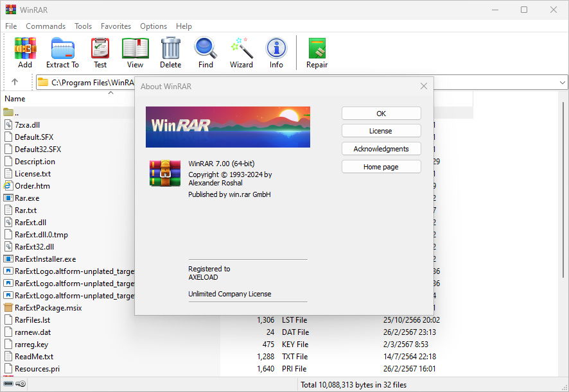Click OK in the About WinRAR dialog
Image resolution: width=569 pixels, height=392 pixels.
point(381,114)
